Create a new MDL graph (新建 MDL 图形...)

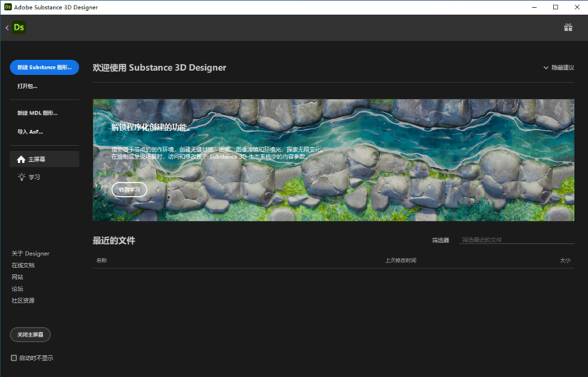click(x=37, y=113)
